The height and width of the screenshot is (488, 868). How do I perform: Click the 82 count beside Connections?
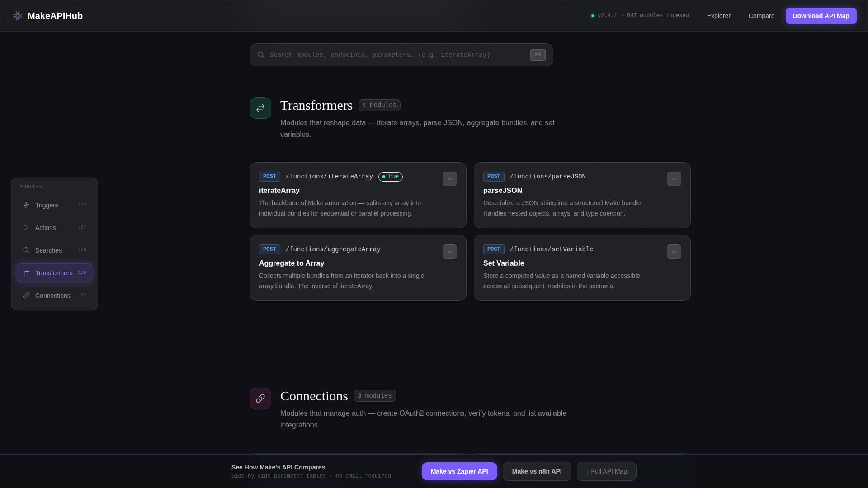click(83, 295)
